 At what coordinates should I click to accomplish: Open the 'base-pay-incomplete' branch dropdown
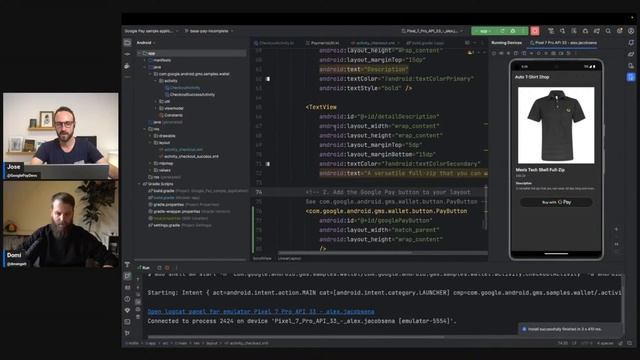click(209, 31)
